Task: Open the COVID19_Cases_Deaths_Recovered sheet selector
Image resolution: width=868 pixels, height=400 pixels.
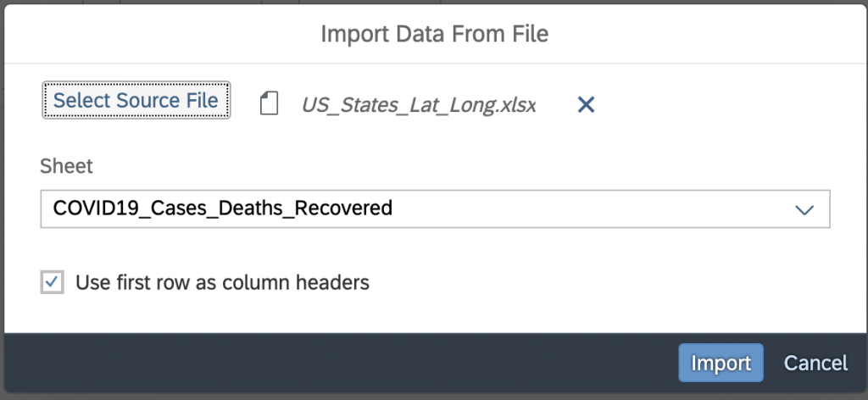Action: [435, 209]
